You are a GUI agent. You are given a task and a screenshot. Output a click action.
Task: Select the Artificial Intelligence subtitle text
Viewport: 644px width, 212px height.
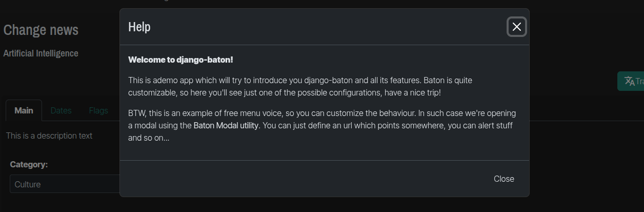(41, 53)
